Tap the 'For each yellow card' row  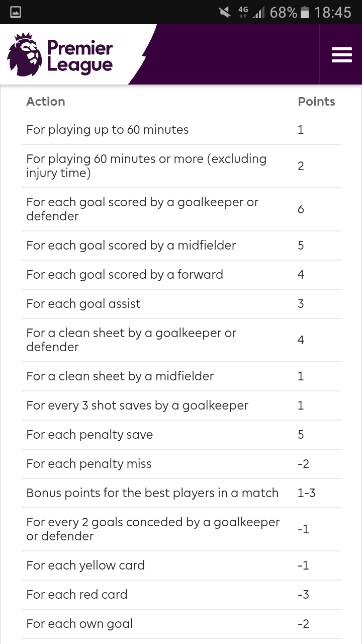pos(181,566)
